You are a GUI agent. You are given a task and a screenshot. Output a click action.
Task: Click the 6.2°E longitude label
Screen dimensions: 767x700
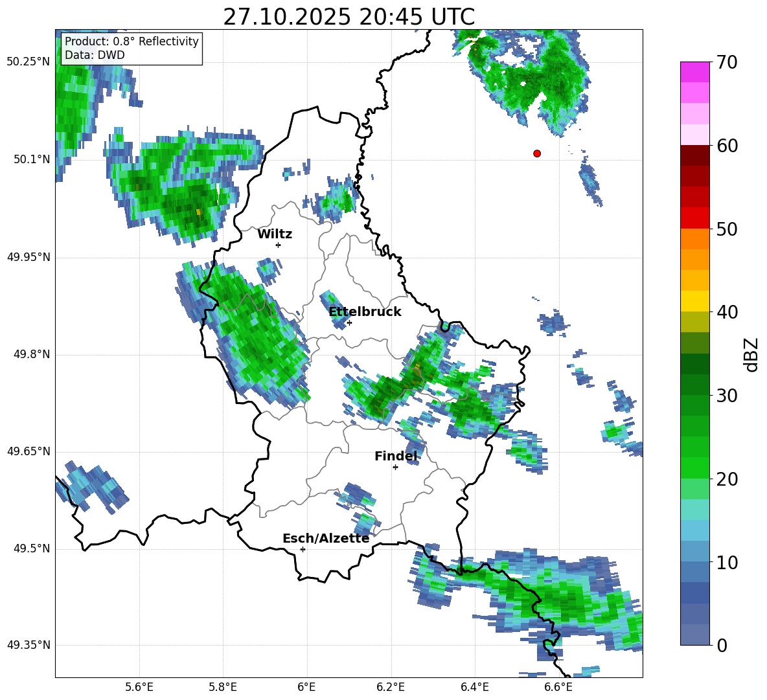click(x=391, y=687)
